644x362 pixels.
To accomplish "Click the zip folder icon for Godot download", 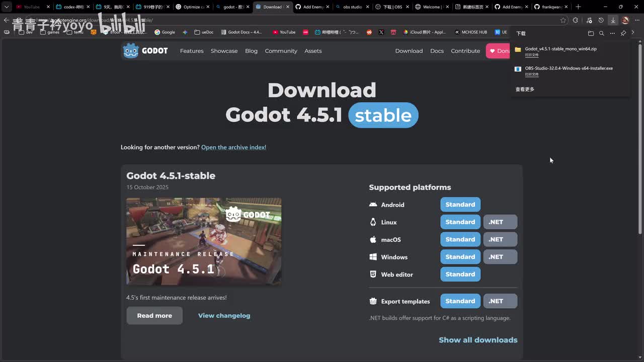I will 518,50.
